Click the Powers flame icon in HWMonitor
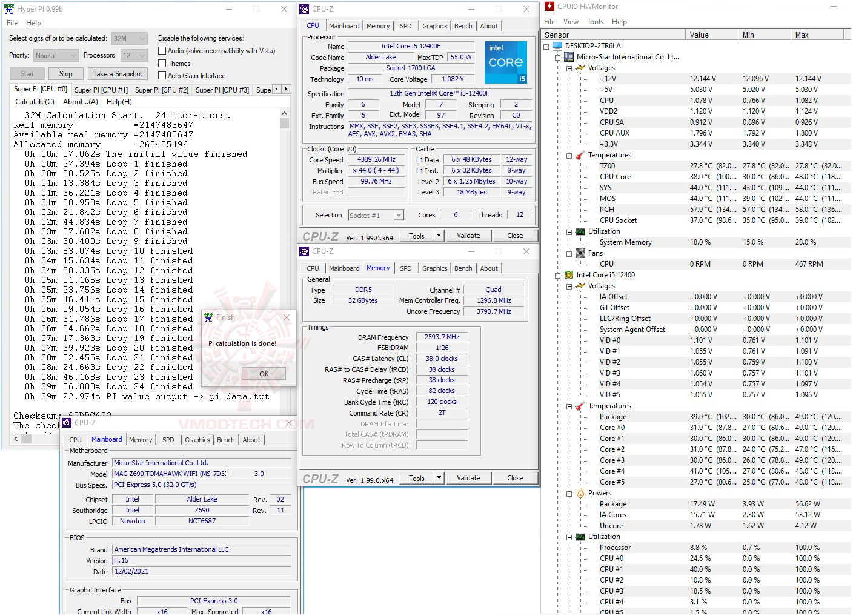 (x=580, y=493)
